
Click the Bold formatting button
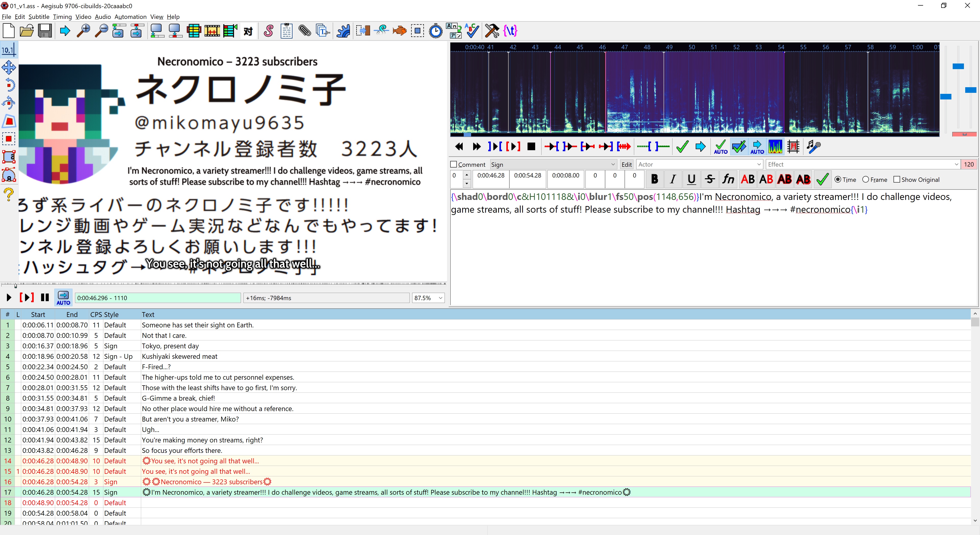pyautogui.click(x=654, y=179)
